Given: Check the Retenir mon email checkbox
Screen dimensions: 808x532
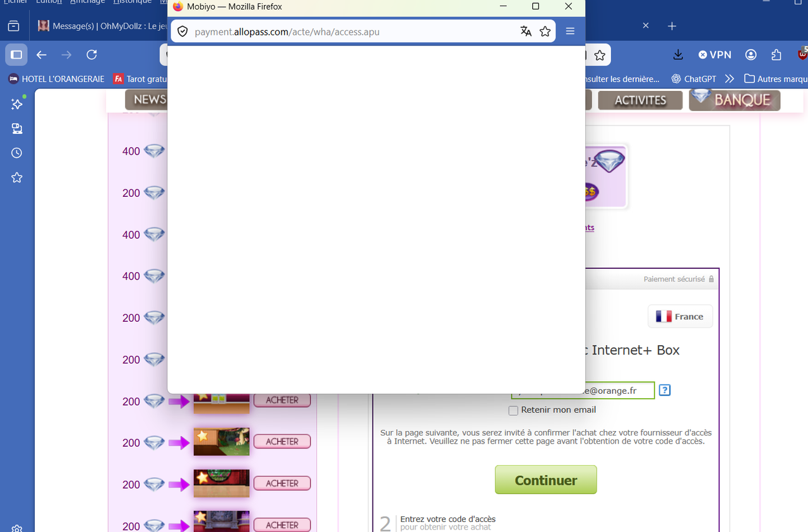Looking at the screenshot, I should 513,411.
